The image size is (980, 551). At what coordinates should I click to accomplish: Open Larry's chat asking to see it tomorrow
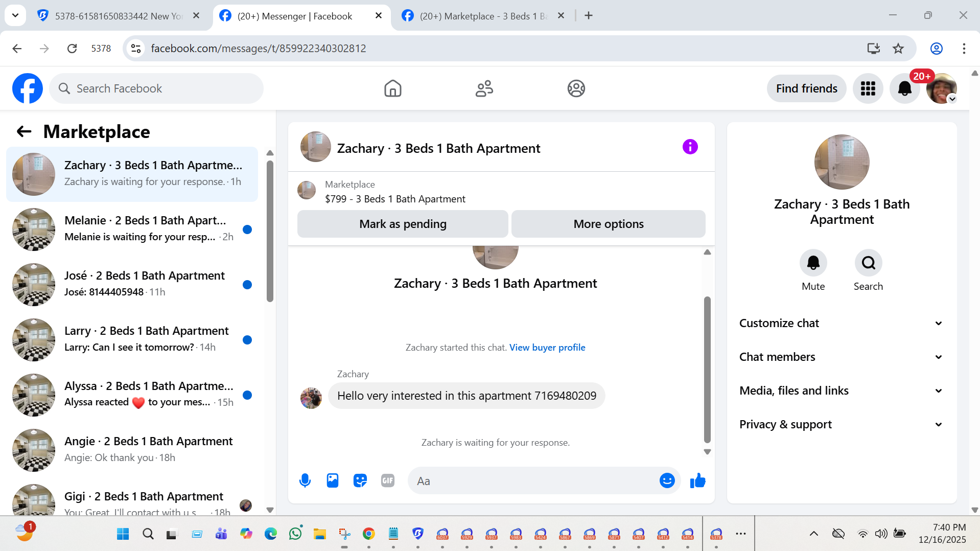click(132, 340)
